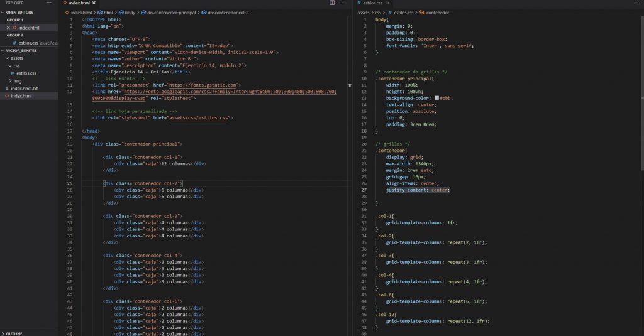The height and width of the screenshot is (336, 644).
Task: Click the 'contenedor col-4' div opening tag
Action: point(143,256)
